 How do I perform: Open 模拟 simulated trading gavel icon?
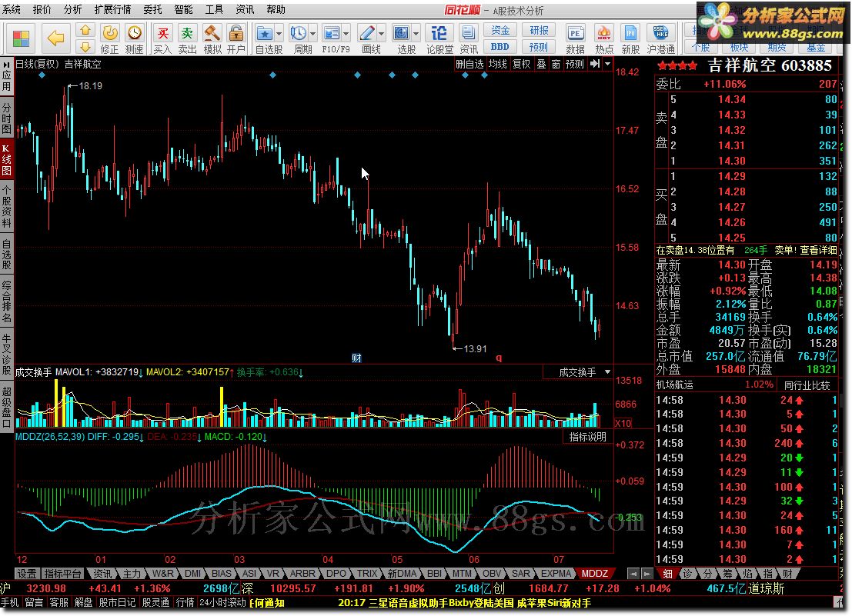click(212, 39)
